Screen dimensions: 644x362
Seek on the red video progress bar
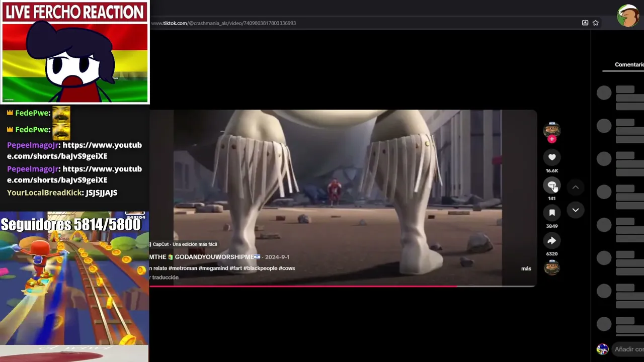(343, 286)
